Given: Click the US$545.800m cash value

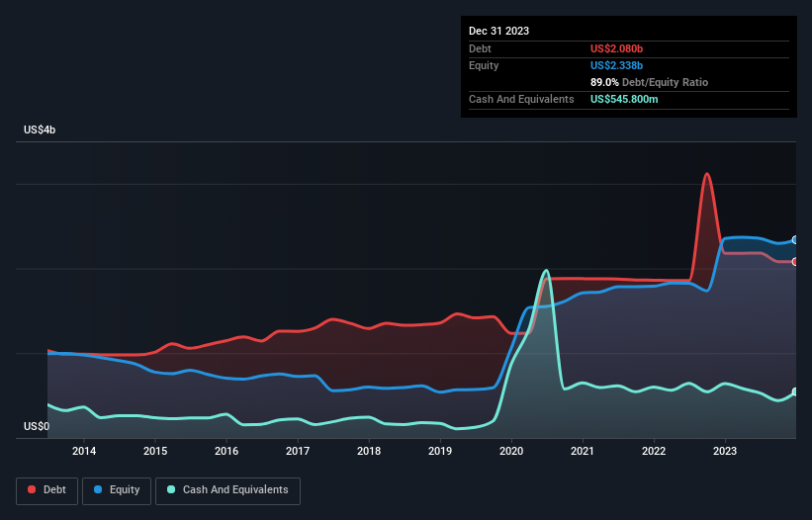Looking at the screenshot, I should pos(624,99).
